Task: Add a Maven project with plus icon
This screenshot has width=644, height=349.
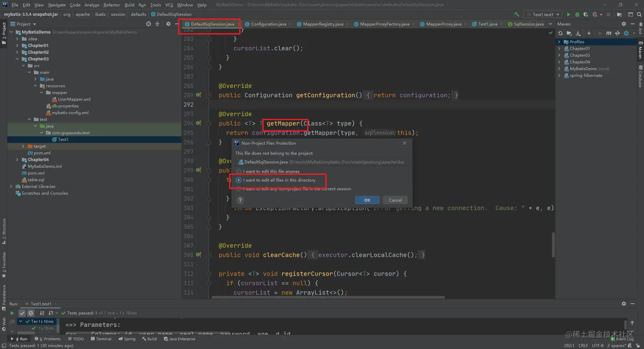Action: (x=589, y=33)
